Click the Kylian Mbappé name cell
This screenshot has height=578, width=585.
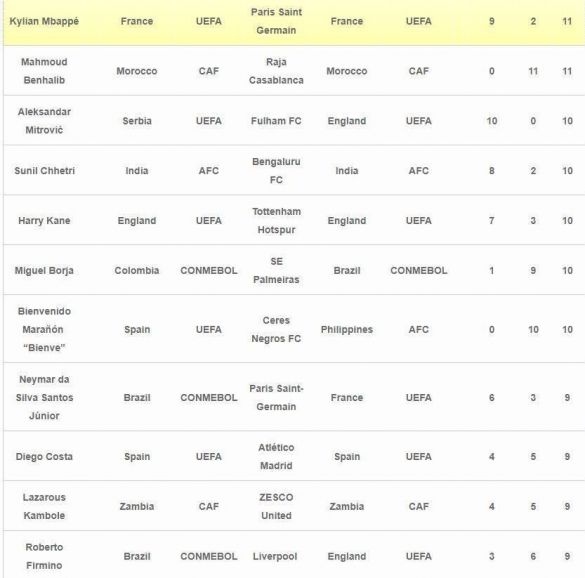pyautogui.click(x=44, y=21)
